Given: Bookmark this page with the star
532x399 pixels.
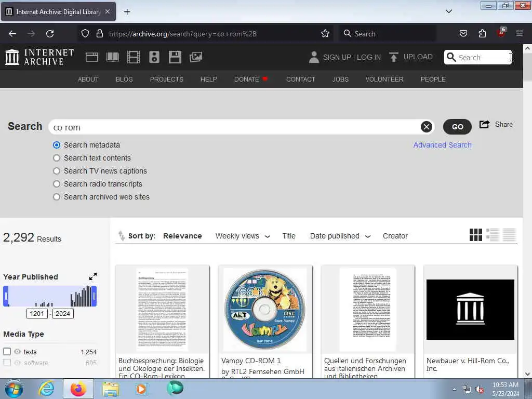Looking at the screenshot, I should [325, 34].
